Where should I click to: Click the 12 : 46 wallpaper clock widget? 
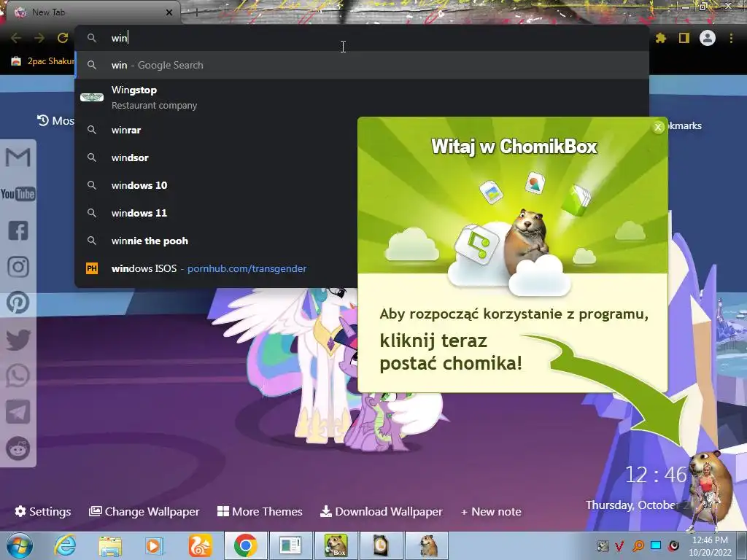point(656,475)
